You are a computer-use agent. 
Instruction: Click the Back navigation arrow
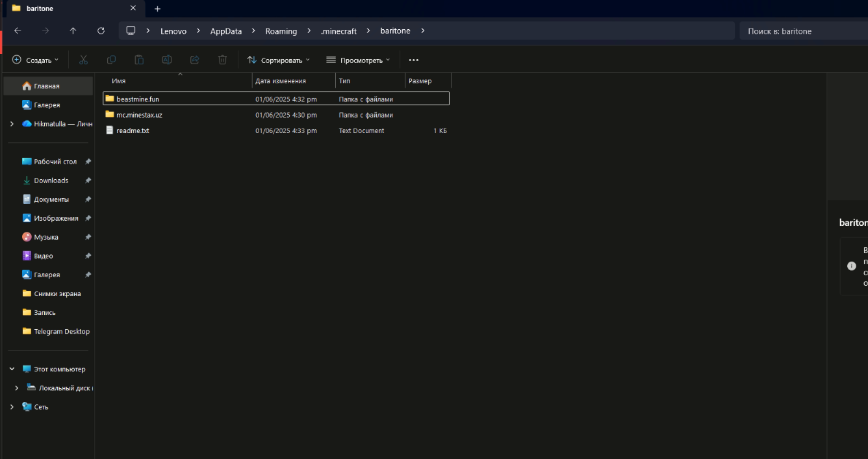coord(18,31)
